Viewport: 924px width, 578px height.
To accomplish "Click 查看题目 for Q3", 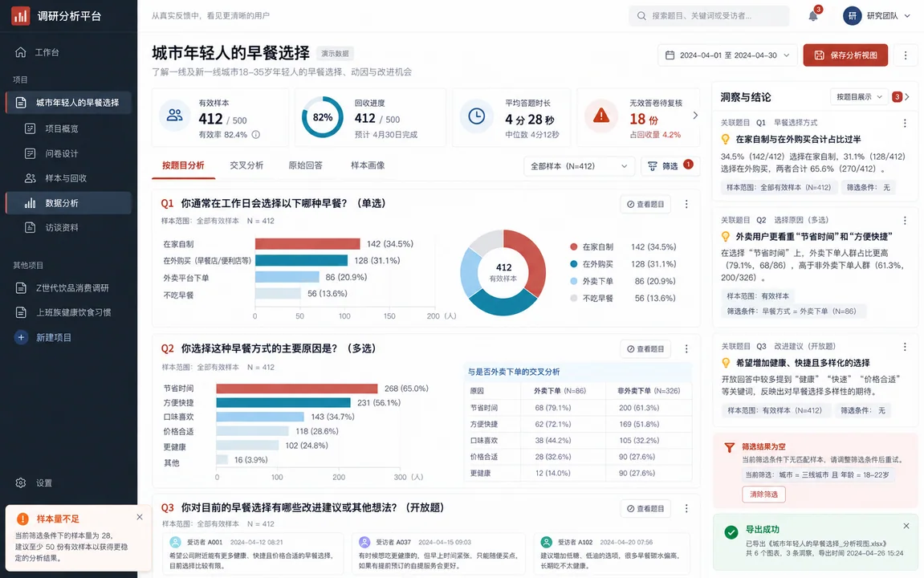I will [x=645, y=508].
